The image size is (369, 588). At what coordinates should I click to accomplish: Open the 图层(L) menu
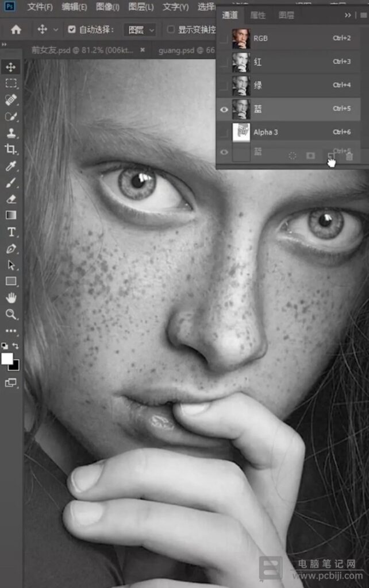[141, 7]
